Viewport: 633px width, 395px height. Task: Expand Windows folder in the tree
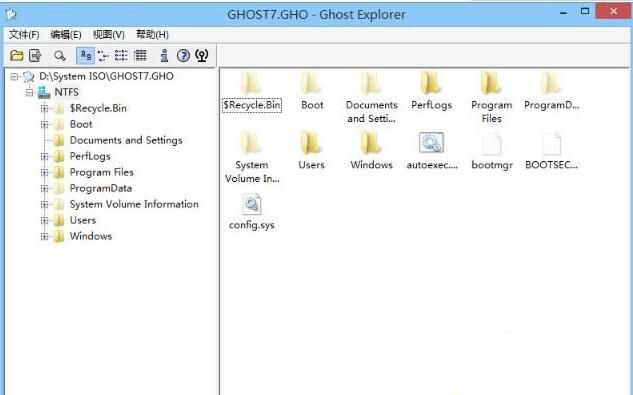click(44, 236)
